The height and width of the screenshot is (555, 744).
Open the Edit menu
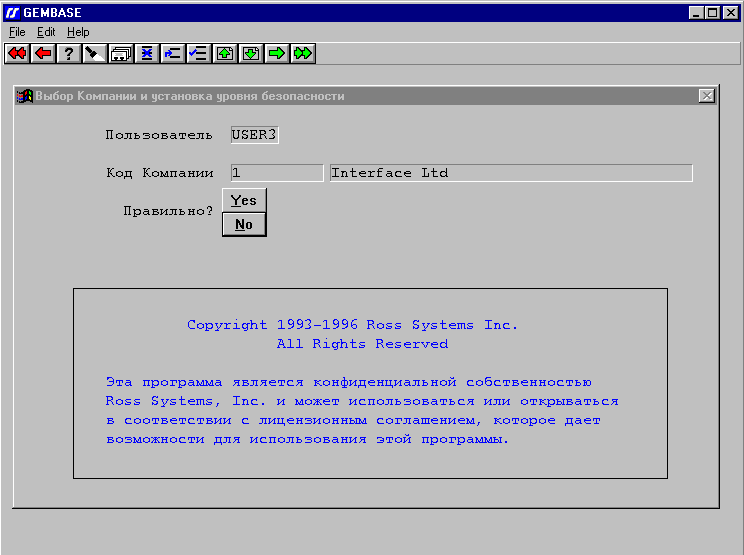[46, 32]
